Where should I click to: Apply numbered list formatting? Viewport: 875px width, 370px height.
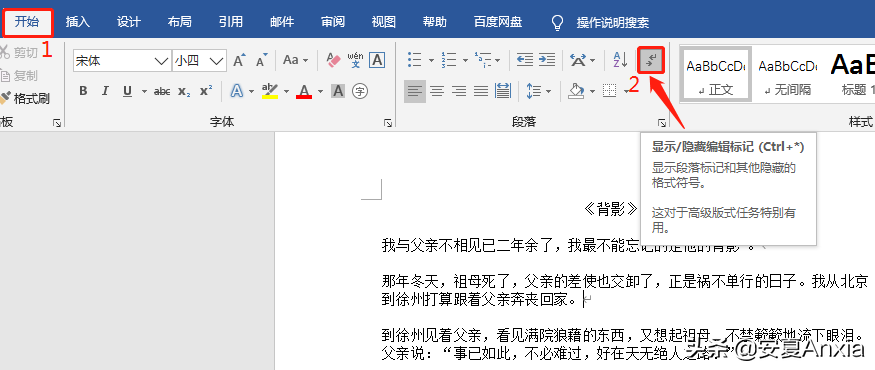pyautogui.click(x=448, y=60)
